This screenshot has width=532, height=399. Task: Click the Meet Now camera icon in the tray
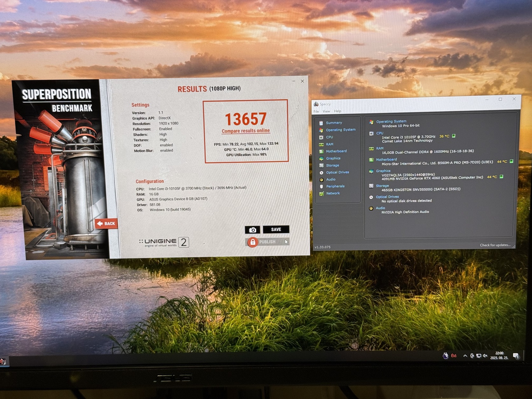click(472, 356)
